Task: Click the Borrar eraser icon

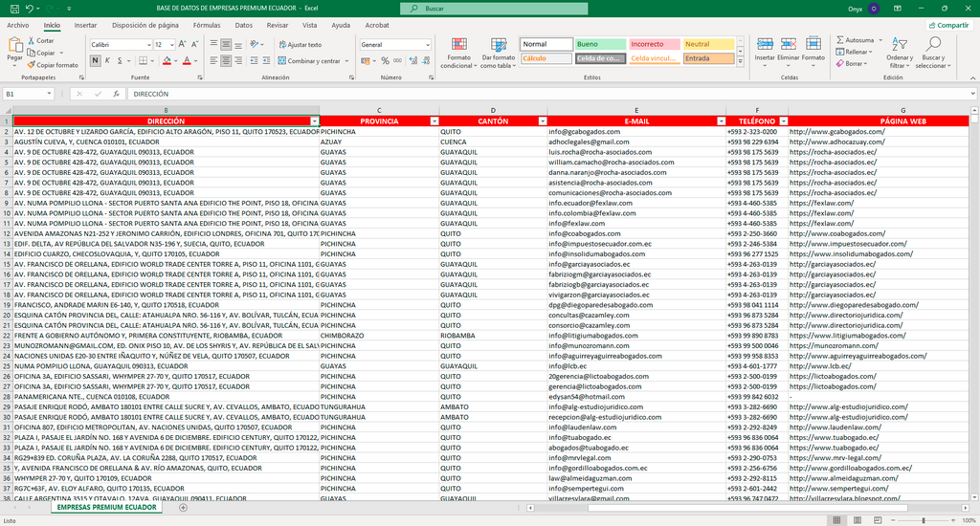Action: point(839,64)
